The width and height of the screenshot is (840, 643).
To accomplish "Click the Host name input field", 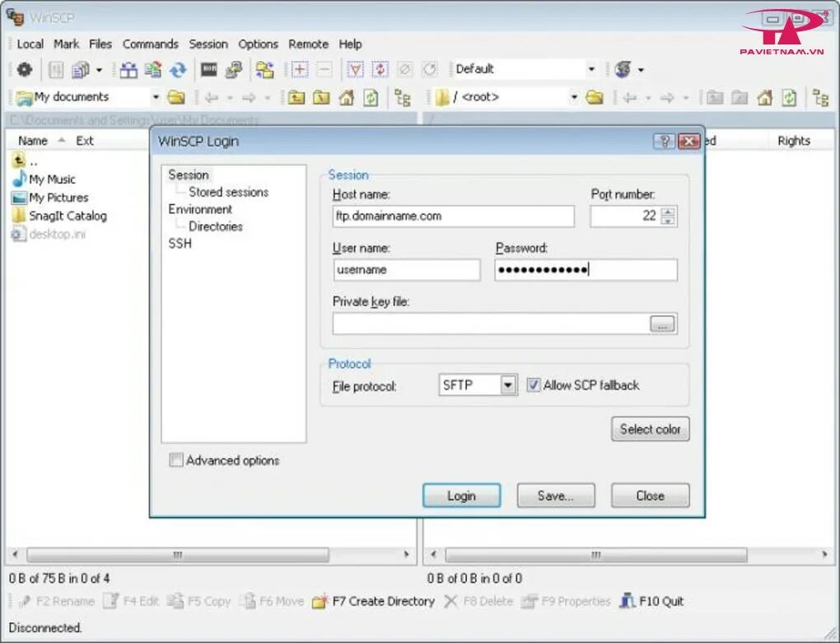I will pyautogui.click(x=453, y=217).
